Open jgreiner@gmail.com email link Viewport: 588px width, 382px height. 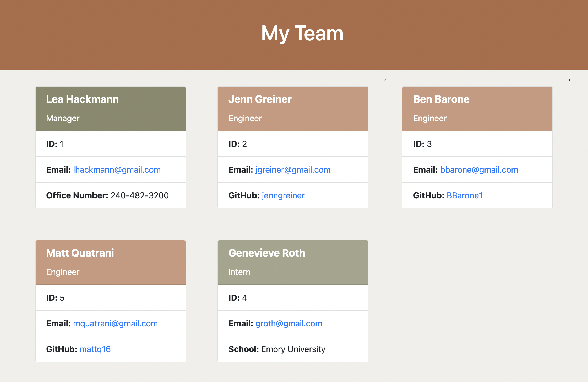pyautogui.click(x=292, y=170)
